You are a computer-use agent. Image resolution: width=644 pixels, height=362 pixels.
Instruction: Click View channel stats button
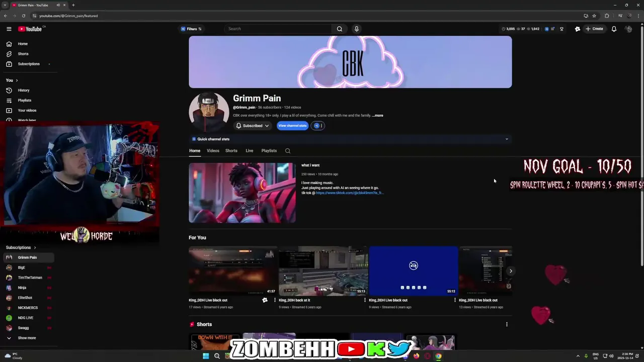292,126
